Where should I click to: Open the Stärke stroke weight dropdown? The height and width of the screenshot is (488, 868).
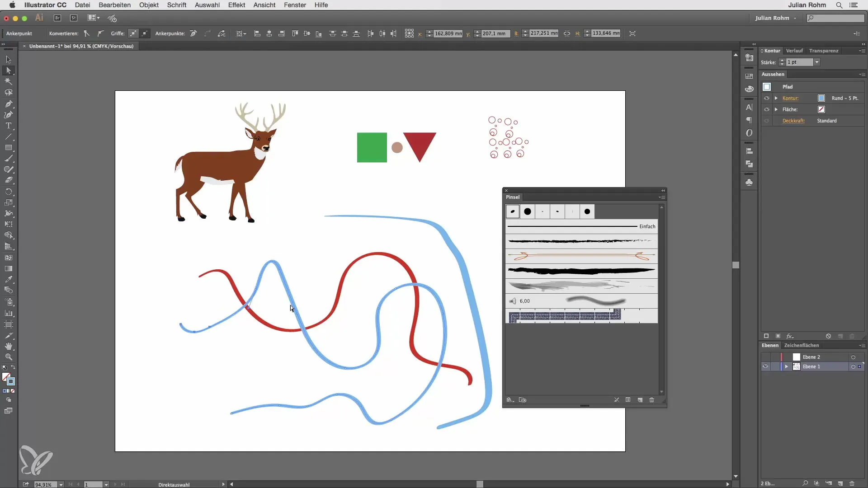coord(817,62)
